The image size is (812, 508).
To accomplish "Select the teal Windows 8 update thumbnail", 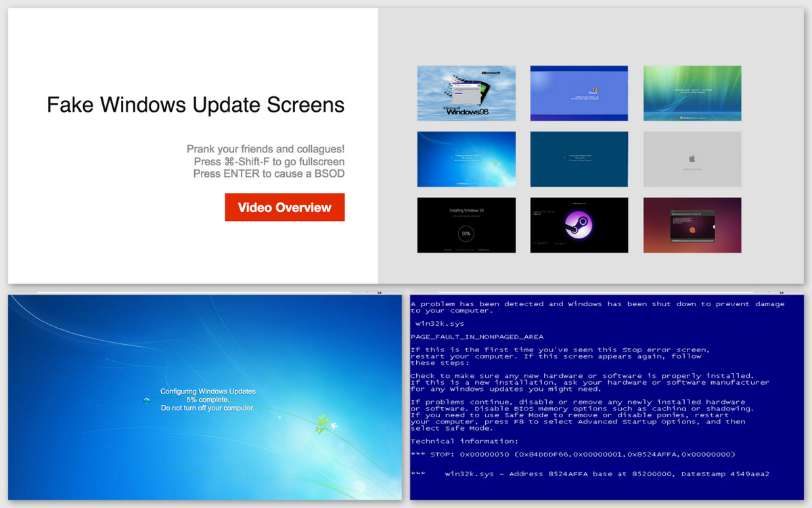I will 579,159.
